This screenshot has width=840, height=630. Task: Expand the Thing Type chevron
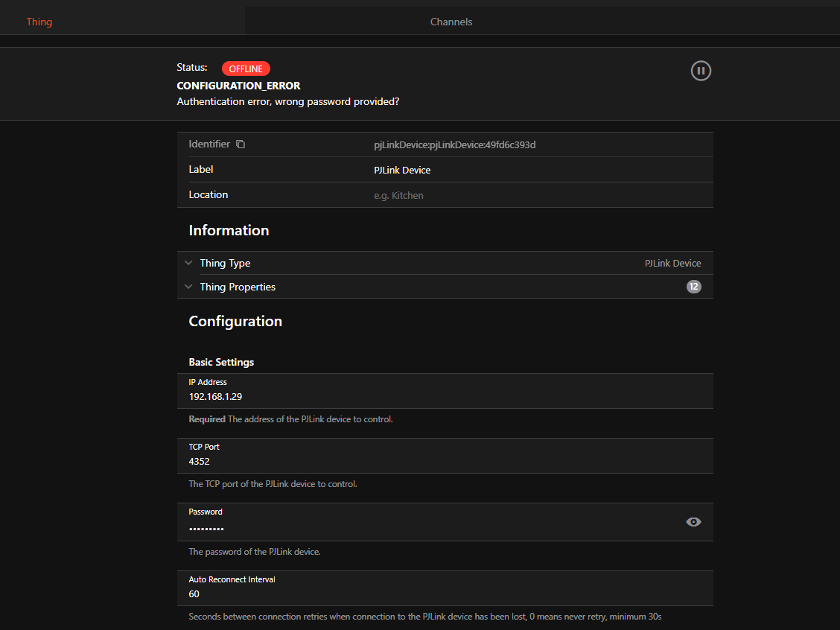(x=188, y=263)
